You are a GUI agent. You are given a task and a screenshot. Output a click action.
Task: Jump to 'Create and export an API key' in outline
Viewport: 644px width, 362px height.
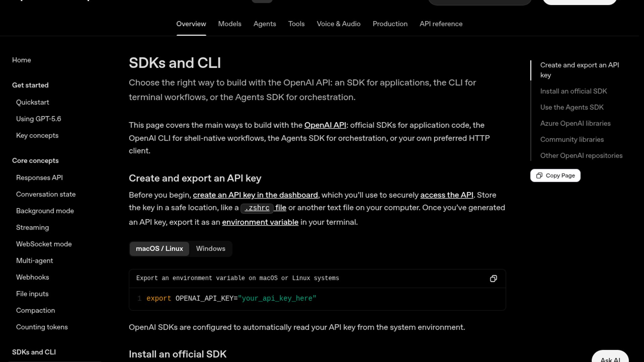click(580, 70)
